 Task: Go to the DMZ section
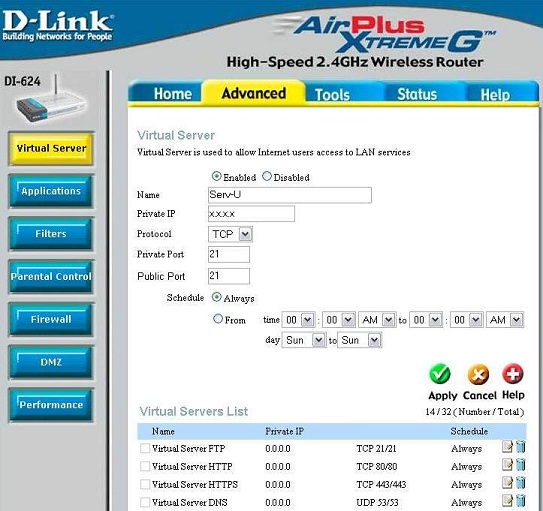(x=51, y=362)
